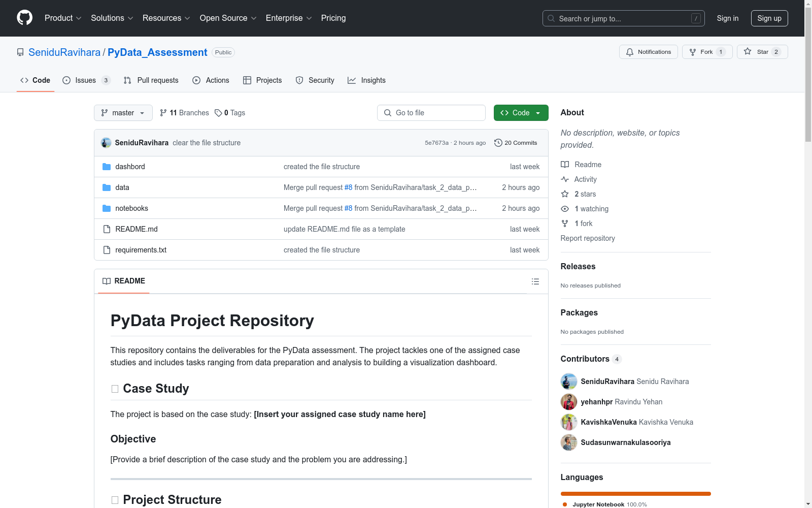
Task: Open the green Code dropdown button
Action: click(521, 113)
